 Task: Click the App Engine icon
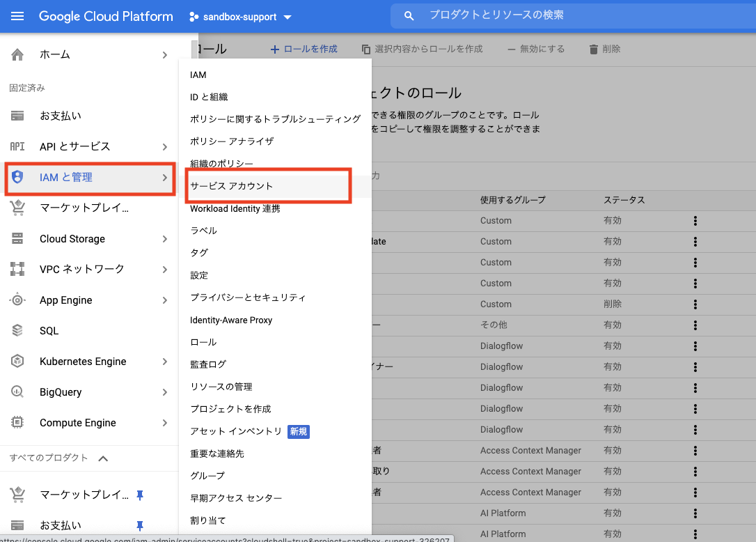pyautogui.click(x=17, y=300)
